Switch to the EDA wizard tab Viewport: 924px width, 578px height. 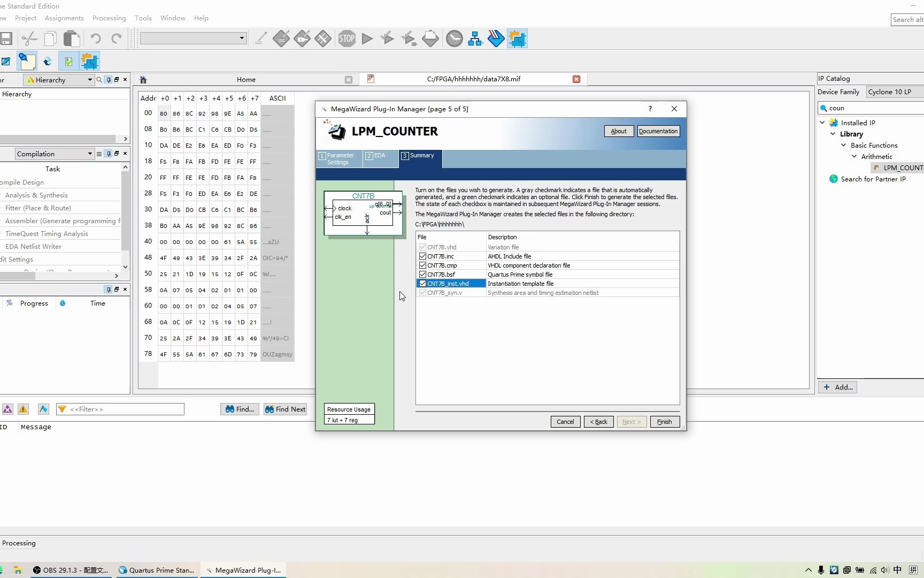pyautogui.click(x=380, y=158)
